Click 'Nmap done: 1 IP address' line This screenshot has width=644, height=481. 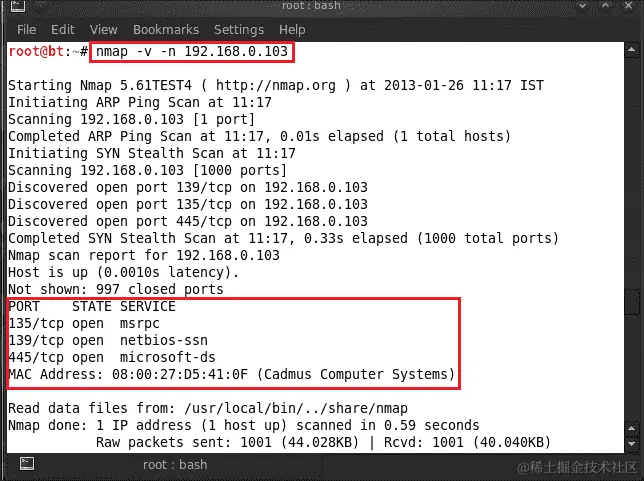click(x=244, y=426)
